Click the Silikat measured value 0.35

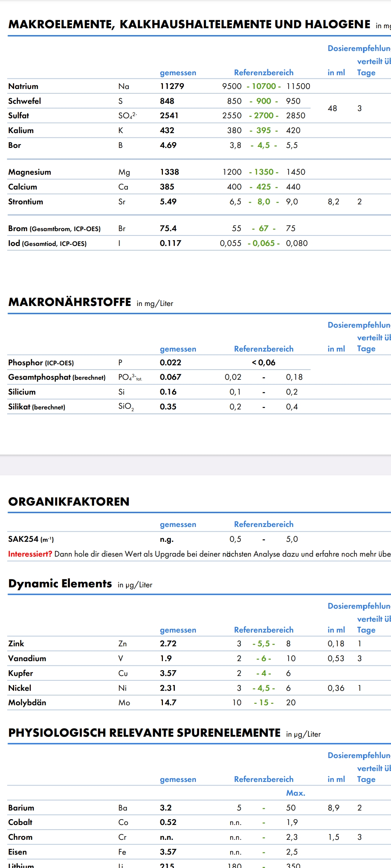168,407
